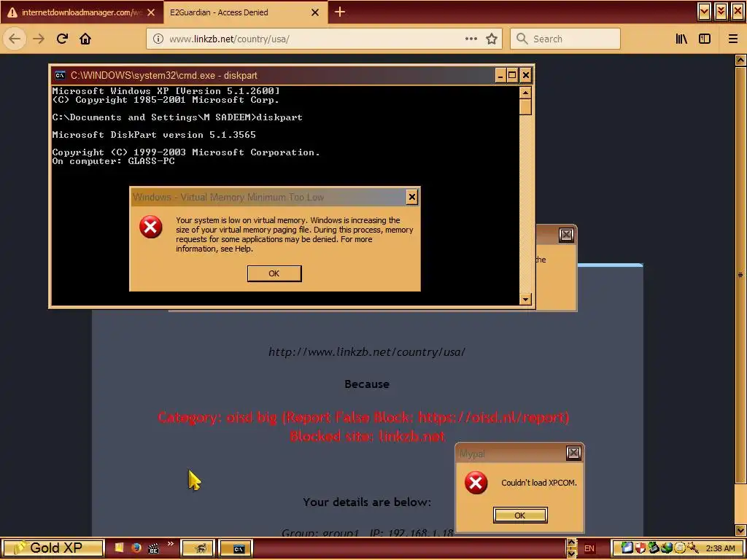Click the taskbar scroll down arrow

tap(572, 553)
